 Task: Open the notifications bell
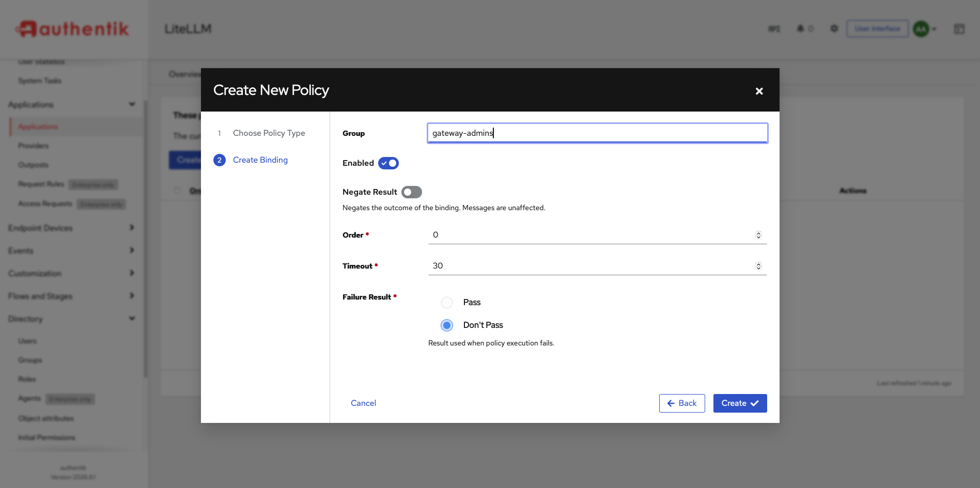[x=800, y=28]
